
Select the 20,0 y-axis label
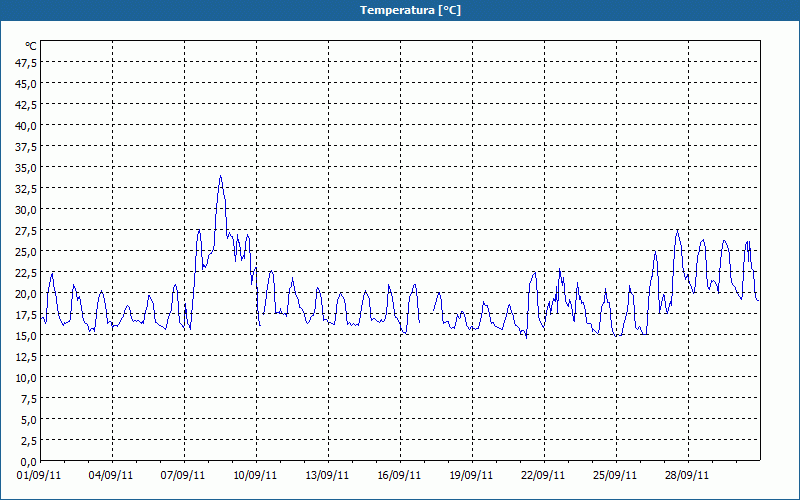[26, 294]
